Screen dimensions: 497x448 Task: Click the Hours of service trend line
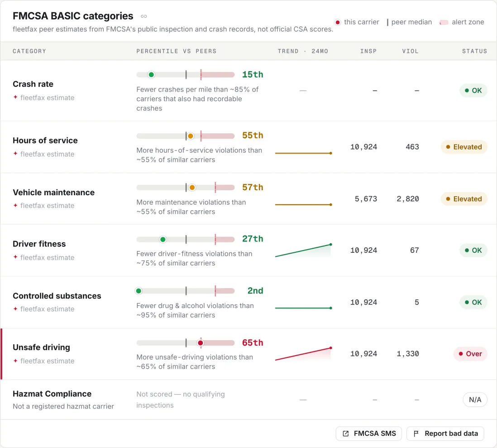click(303, 153)
